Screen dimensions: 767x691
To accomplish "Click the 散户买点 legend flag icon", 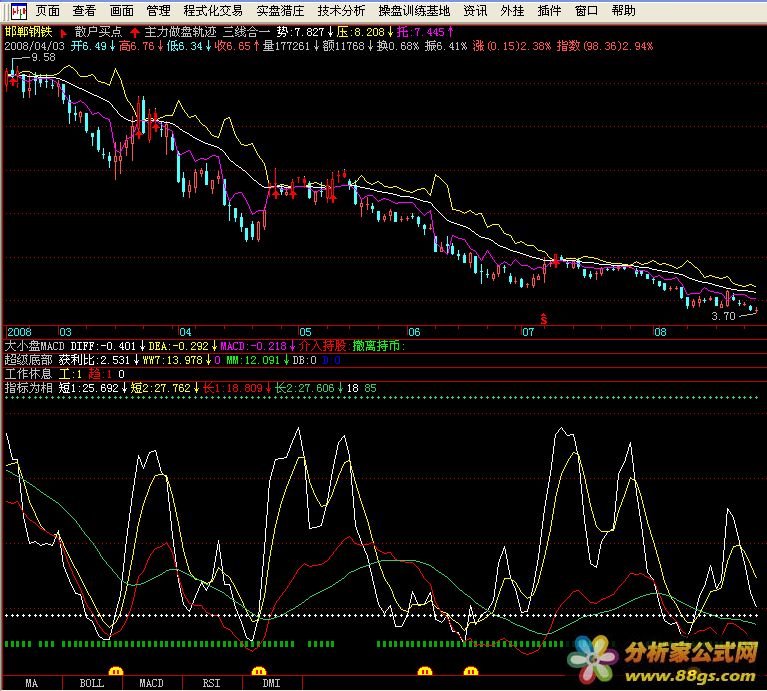I will pyautogui.click(x=63, y=33).
